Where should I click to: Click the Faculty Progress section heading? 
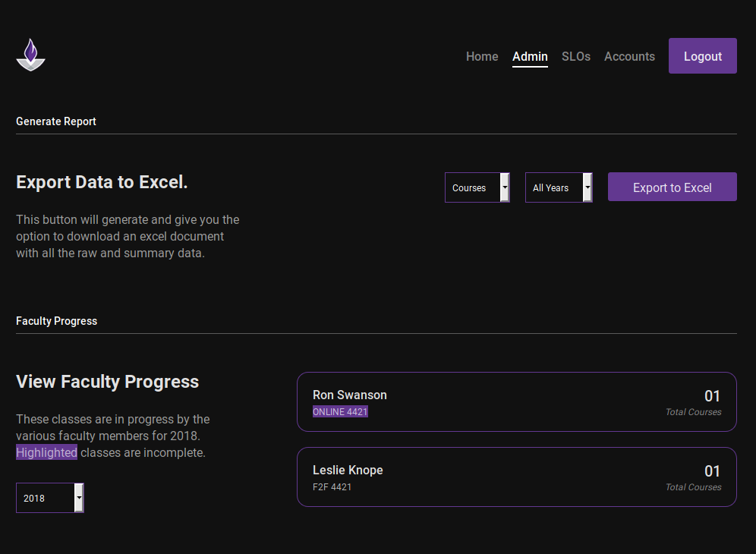[56, 321]
